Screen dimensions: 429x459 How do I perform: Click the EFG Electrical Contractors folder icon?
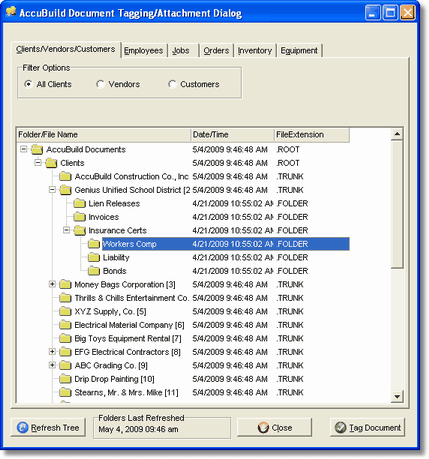(x=65, y=352)
